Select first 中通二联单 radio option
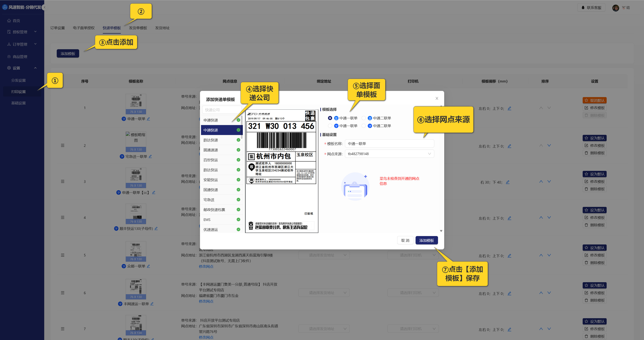Image resolution: width=644 pixels, height=340 pixels. point(364,118)
